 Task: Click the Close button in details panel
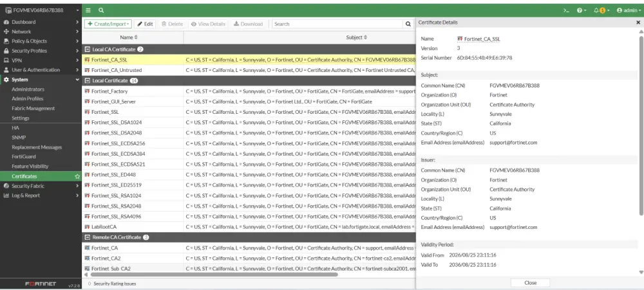(x=530, y=283)
